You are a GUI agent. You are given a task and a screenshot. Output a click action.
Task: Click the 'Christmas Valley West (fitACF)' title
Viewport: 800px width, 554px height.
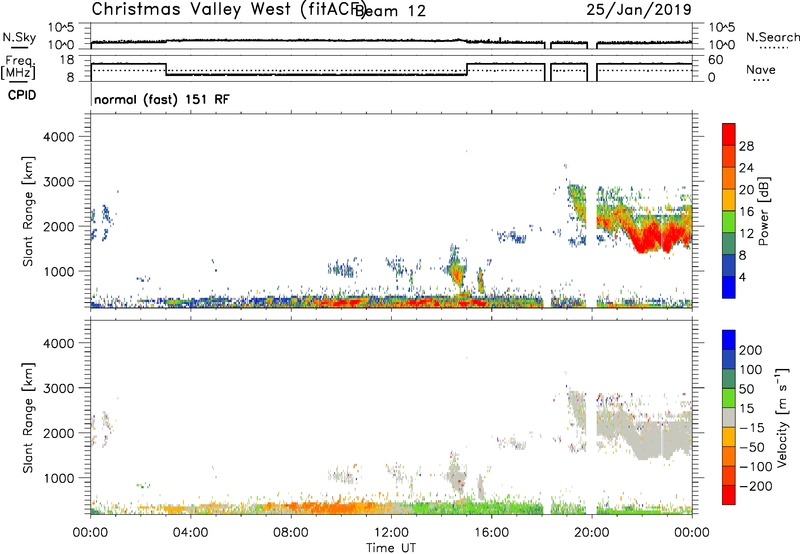point(229,9)
